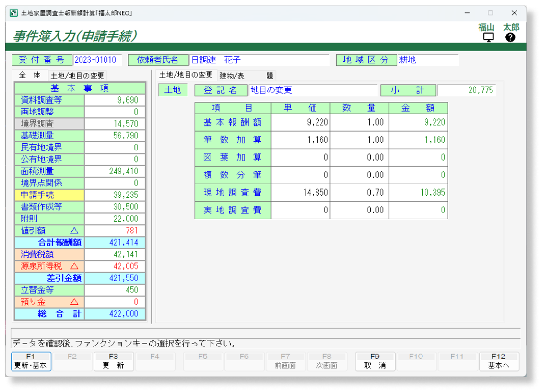The width and height of the screenshot is (539, 392).
Task: Go to 基本 with F12 button
Action: [x=499, y=361]
